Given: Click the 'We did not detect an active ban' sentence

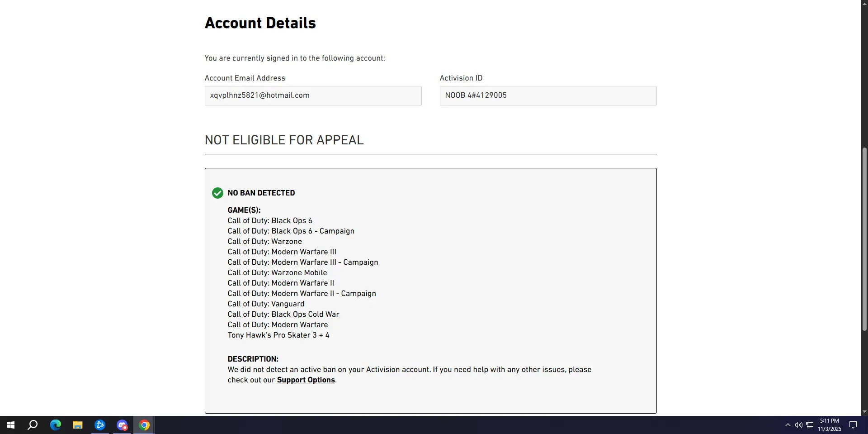Looking at the screenshot, I should pyautogui.click(x=329, y=370).
